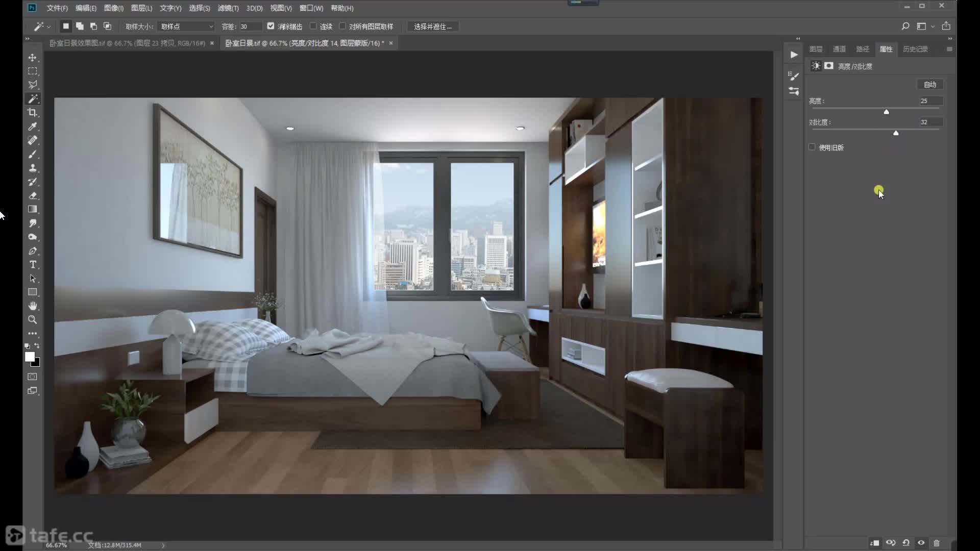Collapse the right panel group double arrow
This screenshot has width=980, height=551.
point(950,39)
